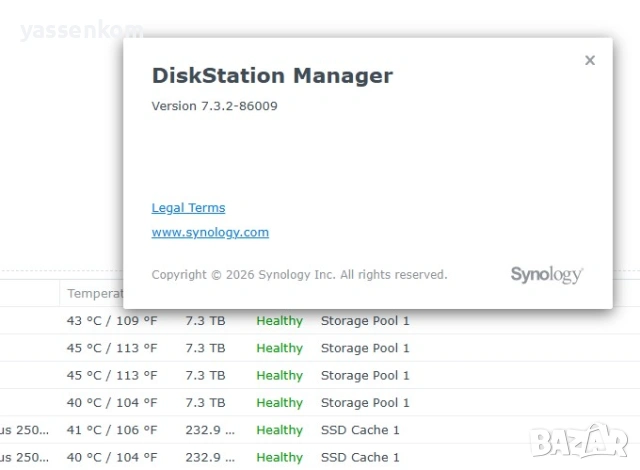Click SSD Cache 1 in the last row

[360, 457]
